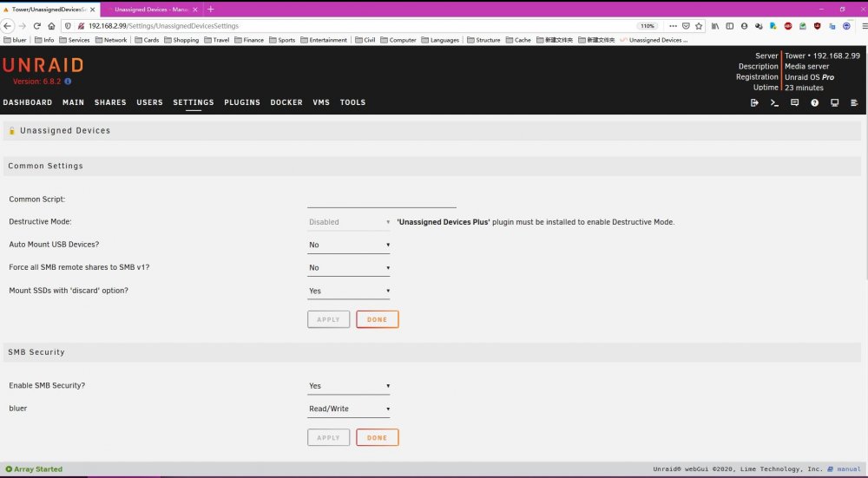Open the Shares menu
The image size is (868, 478).
[110, 102]
